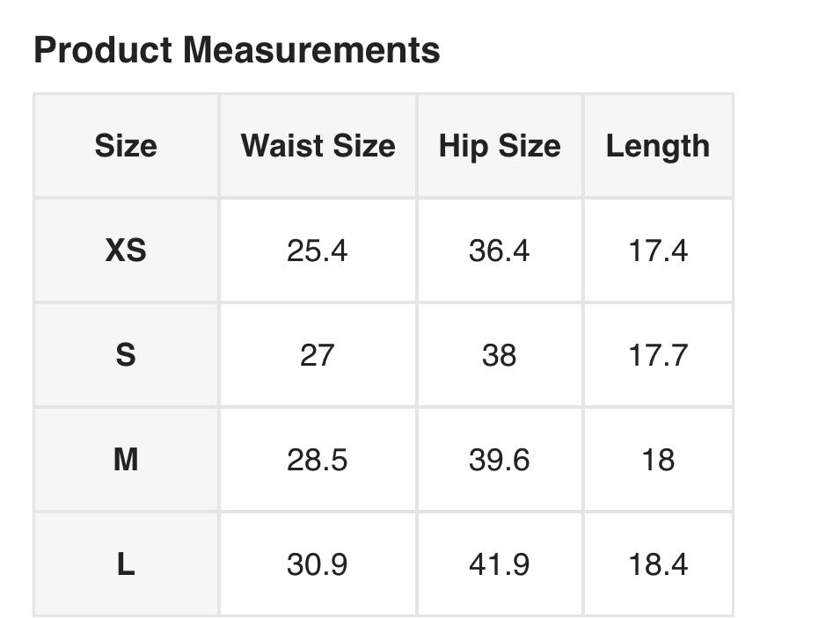Click the 17.4 length cell

pos(658,251)
